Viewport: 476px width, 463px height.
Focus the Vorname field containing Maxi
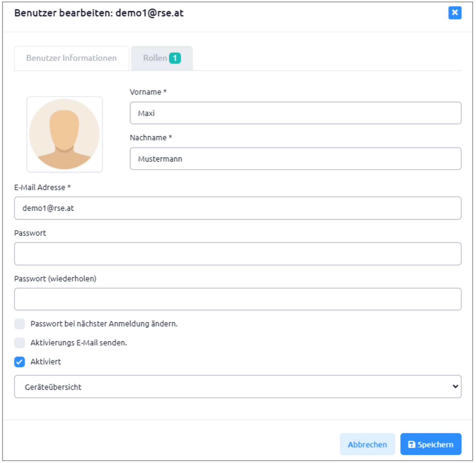[295, 113]
